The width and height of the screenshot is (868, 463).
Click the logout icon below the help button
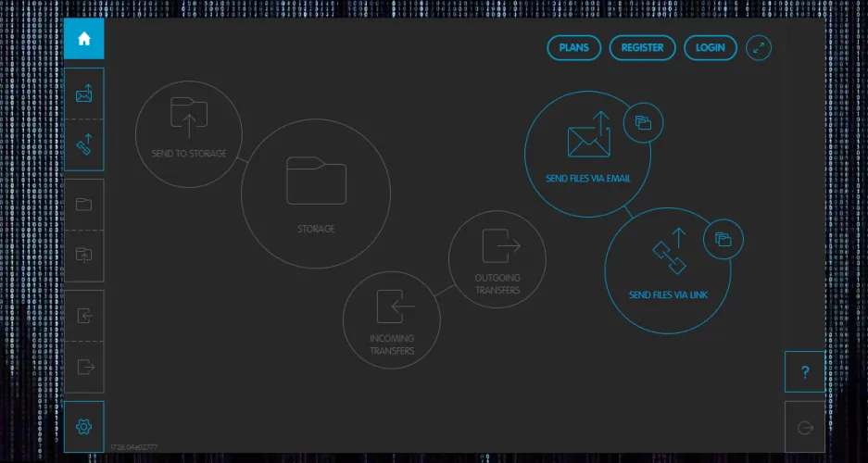click(x=805, y=427)
